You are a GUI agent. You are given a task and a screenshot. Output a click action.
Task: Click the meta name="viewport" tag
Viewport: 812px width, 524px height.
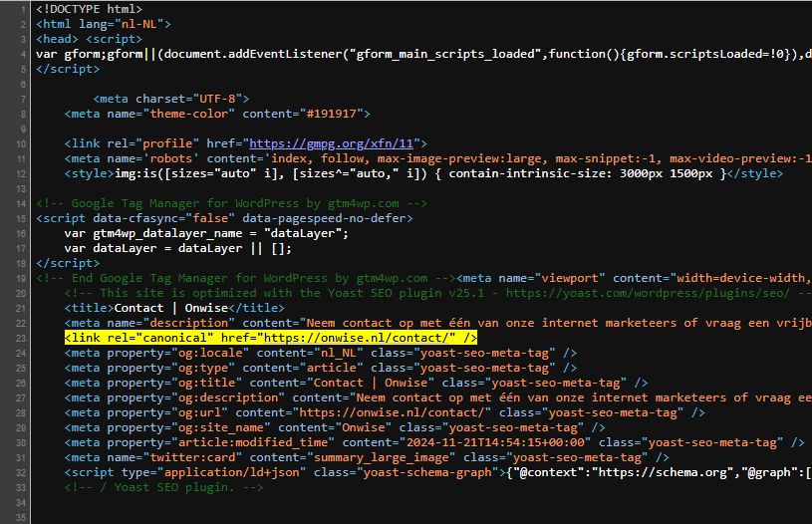pos(634,278)
